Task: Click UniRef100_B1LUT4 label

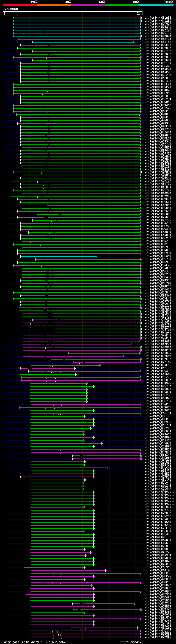Action: (158, 507)
